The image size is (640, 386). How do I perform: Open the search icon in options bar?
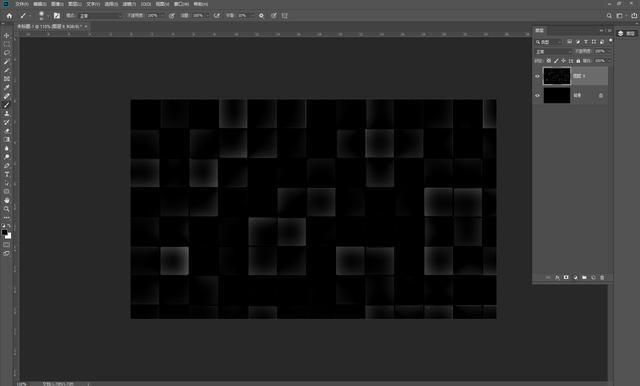(609, 16)
